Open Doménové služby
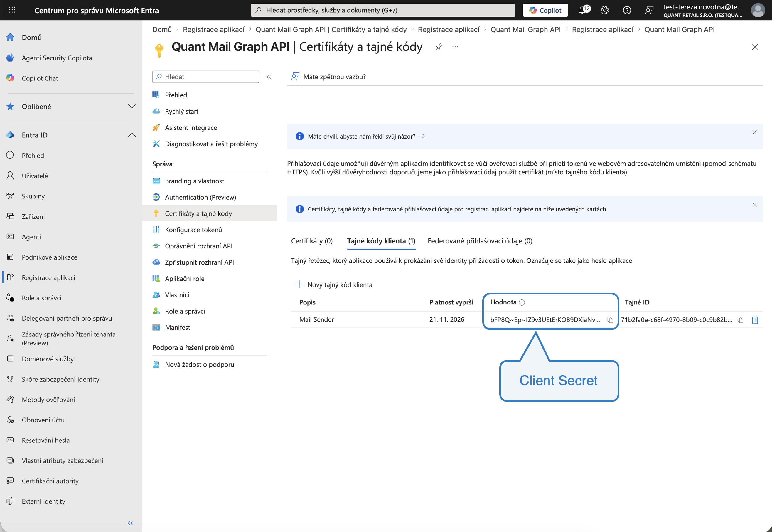The width and height of the screenshot is (772, 532). point(48,359)
